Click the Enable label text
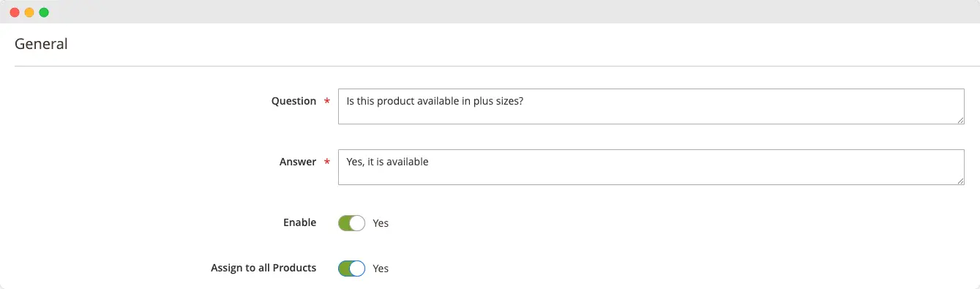 coord(300,222)
